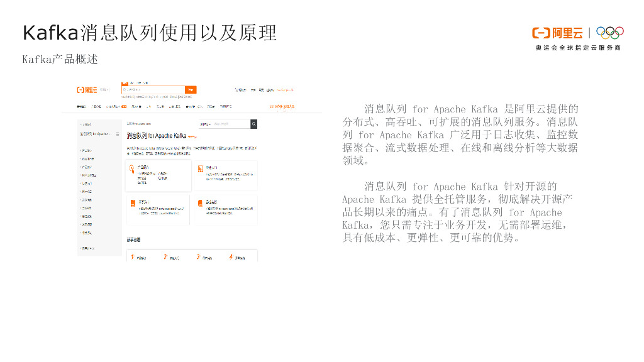Viewport: 644px width, 362px height.
Task: Click the embedded Kafka webpage screenshot
Action: point(192,171)
